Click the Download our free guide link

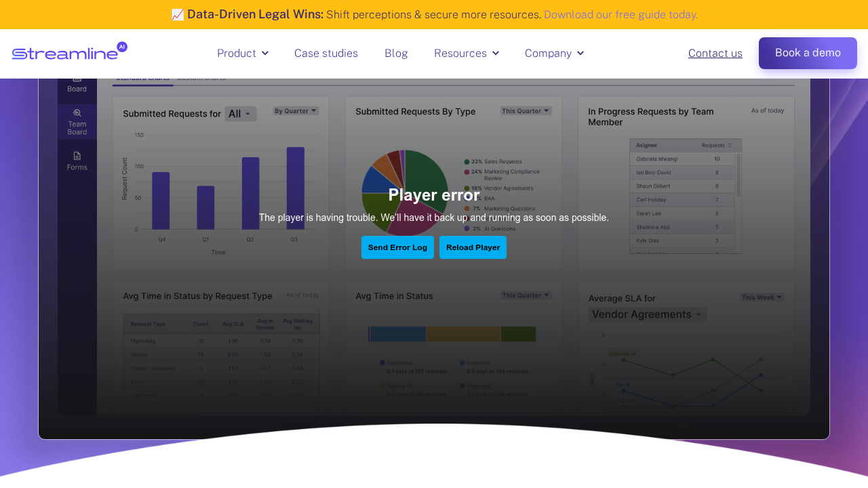[620, 14]
